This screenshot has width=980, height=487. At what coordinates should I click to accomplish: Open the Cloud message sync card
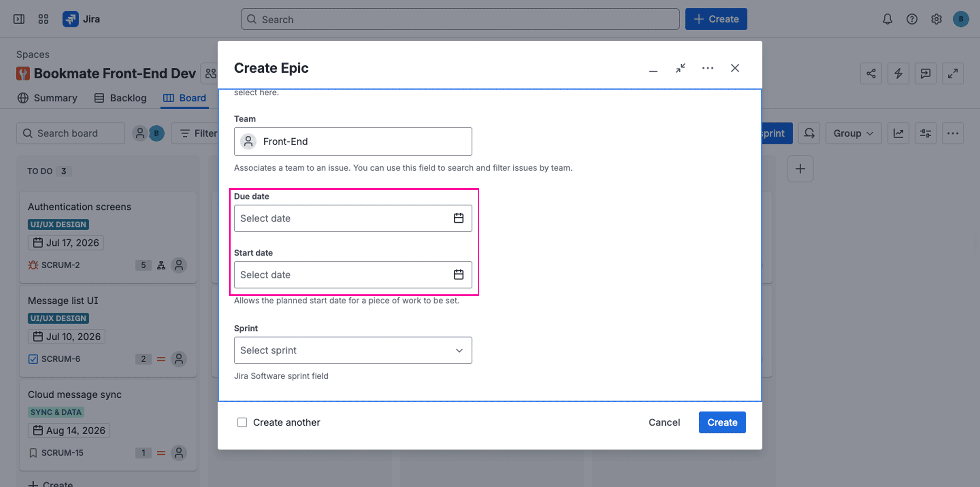click(108, 425)
